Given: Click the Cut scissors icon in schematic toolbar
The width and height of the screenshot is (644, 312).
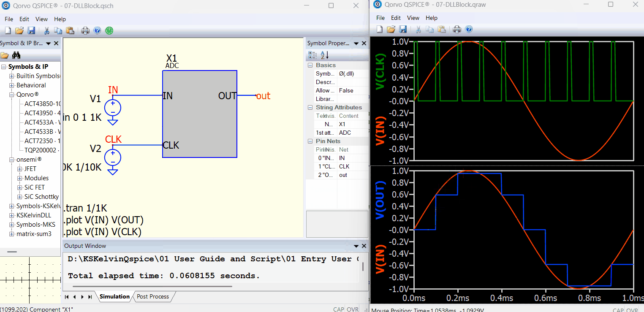Looking at the screenshot, I should click(x=47, y=30).
